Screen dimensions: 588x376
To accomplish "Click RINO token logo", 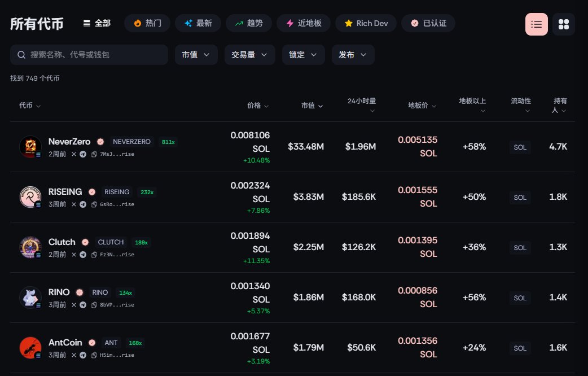I will [30, 298].
